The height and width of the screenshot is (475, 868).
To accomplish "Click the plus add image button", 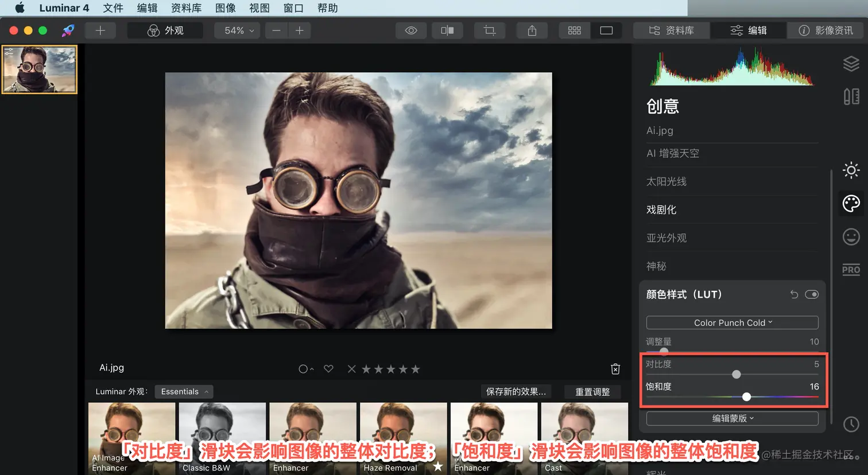I will tap(100, 30).
